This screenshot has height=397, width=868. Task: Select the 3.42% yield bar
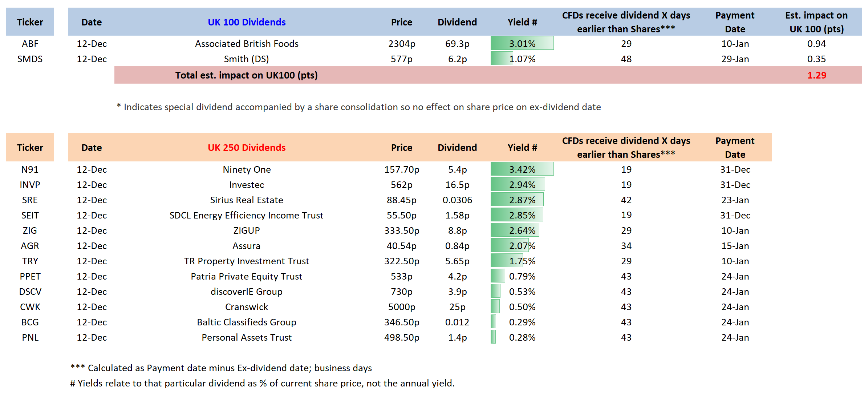click(x=522, y=169)
